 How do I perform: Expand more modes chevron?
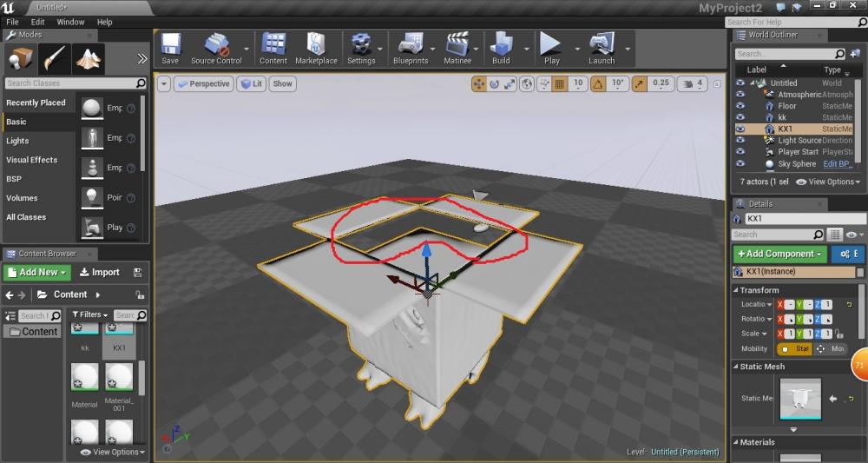[142, 59]
